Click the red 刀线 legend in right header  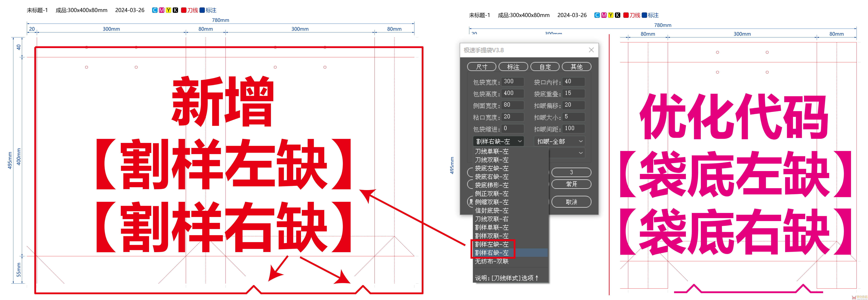point(632,15)
